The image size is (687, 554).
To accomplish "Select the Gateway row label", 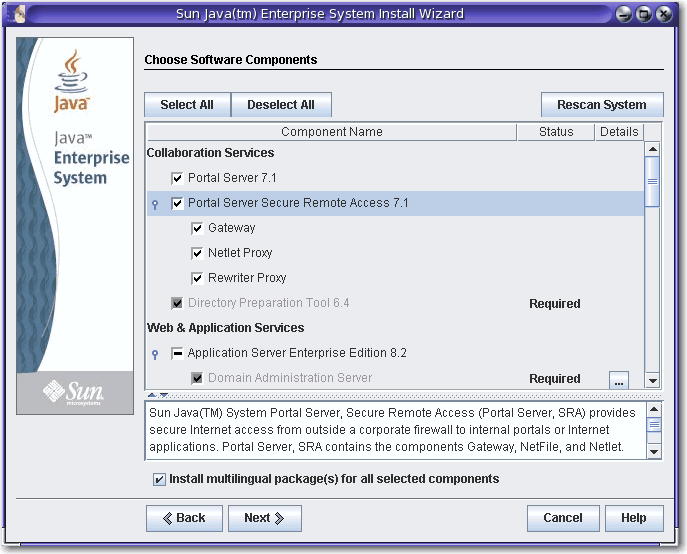I will tap(231, 228).
